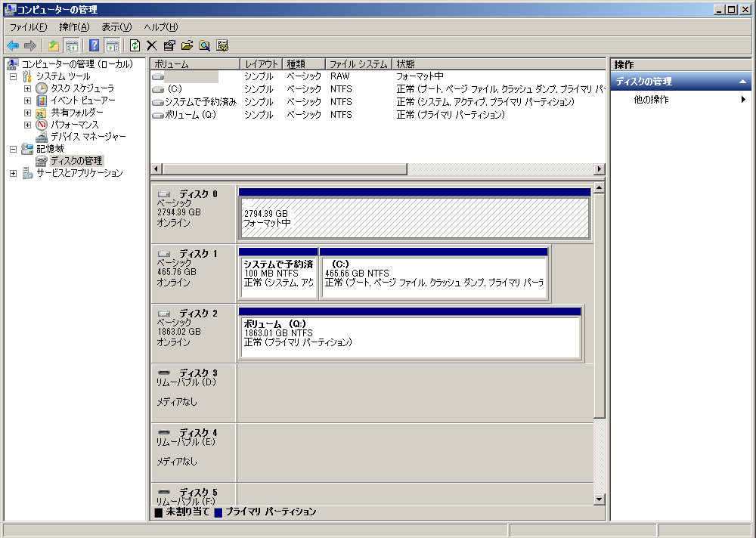Open Help via the blue question mark icon
The width and height of the screenshot is (756, 538).
pyautogui.click(x=94, y=46)
